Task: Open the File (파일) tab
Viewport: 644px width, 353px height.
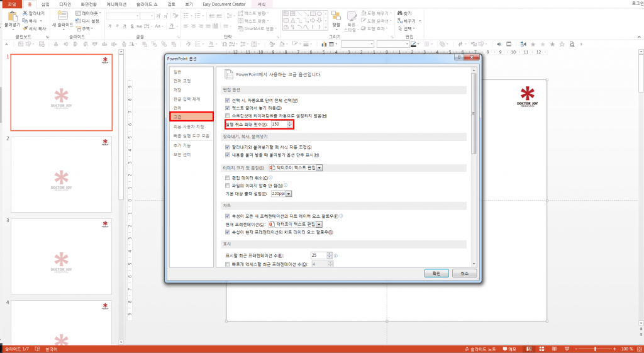Action: tap(12, 4)
